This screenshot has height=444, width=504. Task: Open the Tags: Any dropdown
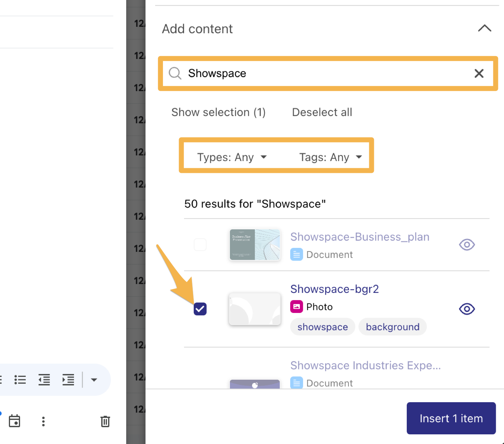coord(330,157)
